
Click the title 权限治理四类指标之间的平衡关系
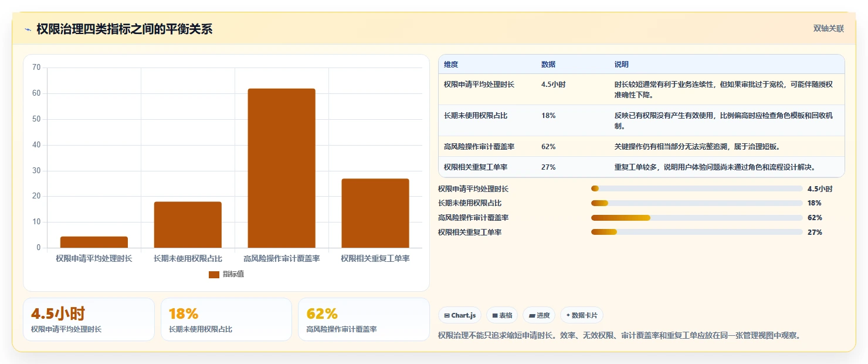[124, 29]
